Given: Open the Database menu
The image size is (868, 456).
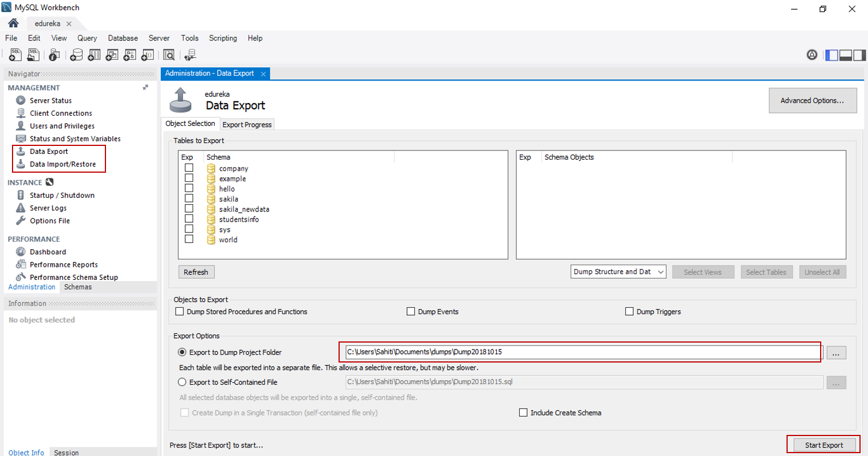Looking at the screenshot, I should click(123, 38).
